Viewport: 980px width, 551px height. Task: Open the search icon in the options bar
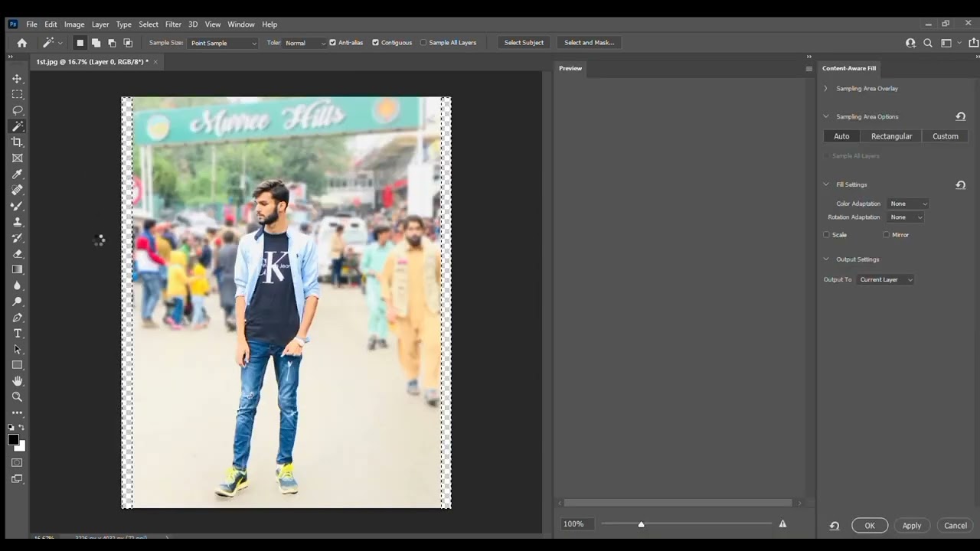pyautogui.click(x=928, y=43)
